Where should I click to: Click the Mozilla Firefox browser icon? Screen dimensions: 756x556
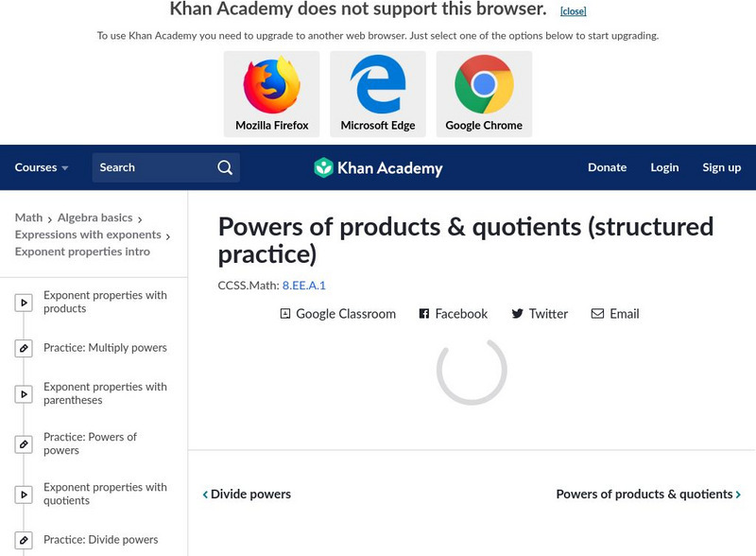(x=271, y=85)
